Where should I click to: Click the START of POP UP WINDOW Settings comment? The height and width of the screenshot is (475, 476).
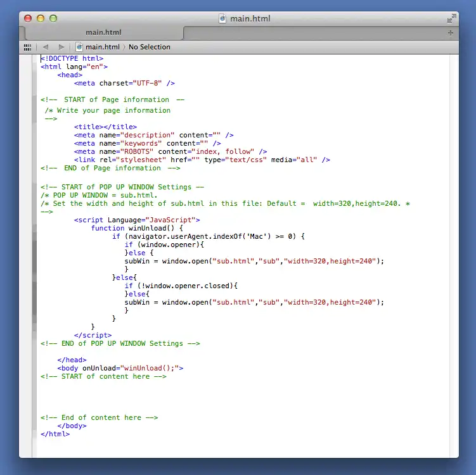(122, 187)
